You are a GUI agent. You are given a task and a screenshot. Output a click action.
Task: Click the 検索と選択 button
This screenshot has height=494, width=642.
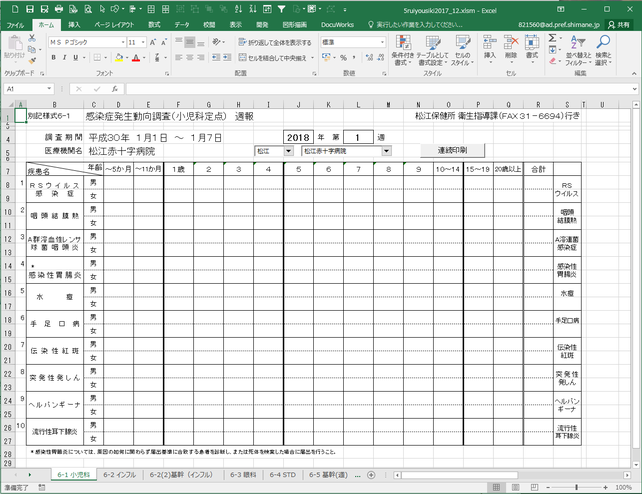click(x=603, y=51)
